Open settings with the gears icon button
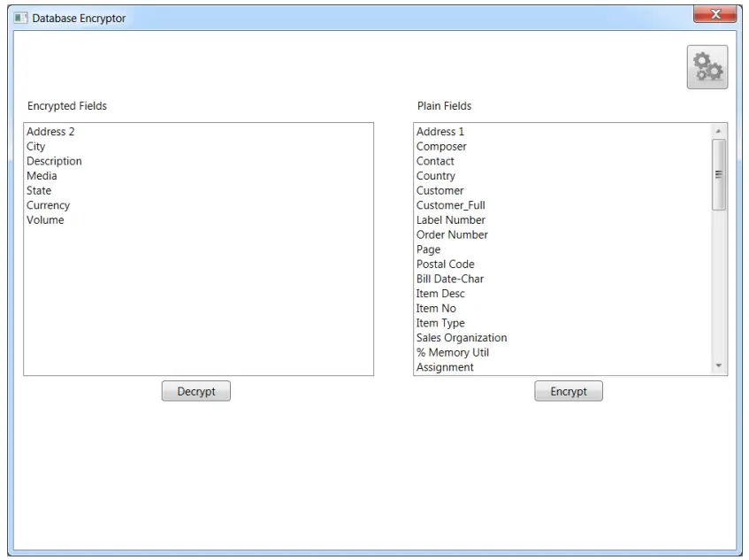Viewport: 749px width, 560px height. coord(707,67)
